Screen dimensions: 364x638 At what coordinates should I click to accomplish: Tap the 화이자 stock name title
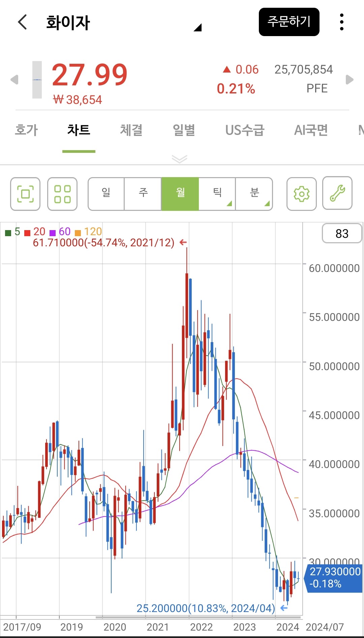tap(68, 23)
